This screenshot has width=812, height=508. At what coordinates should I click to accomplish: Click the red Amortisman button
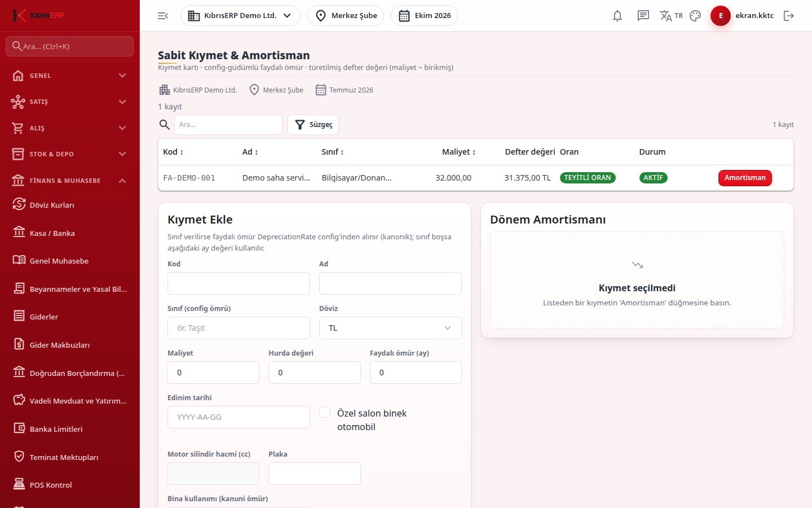tap(745, 178)
